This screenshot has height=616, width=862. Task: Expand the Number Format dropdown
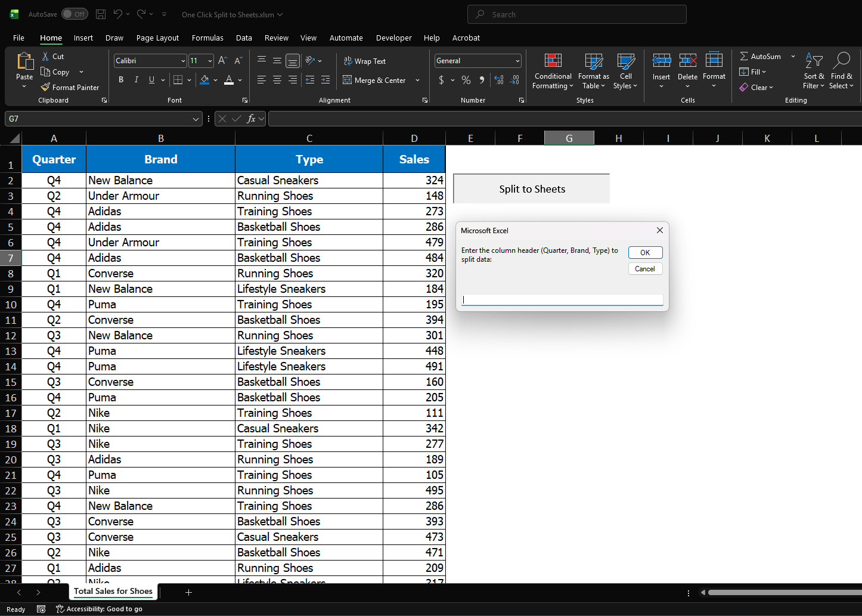coord(517,60)
